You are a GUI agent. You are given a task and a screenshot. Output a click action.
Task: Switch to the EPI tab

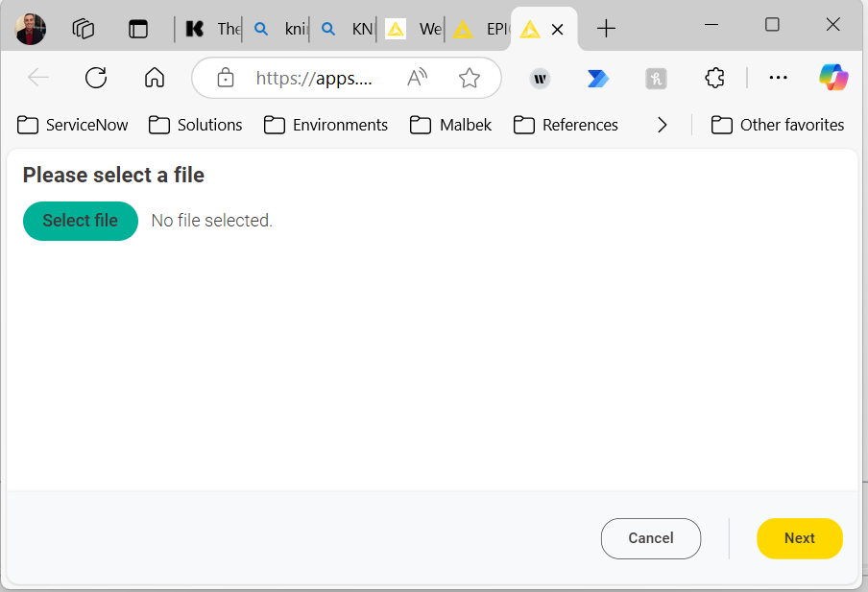(x=478, y=29)
